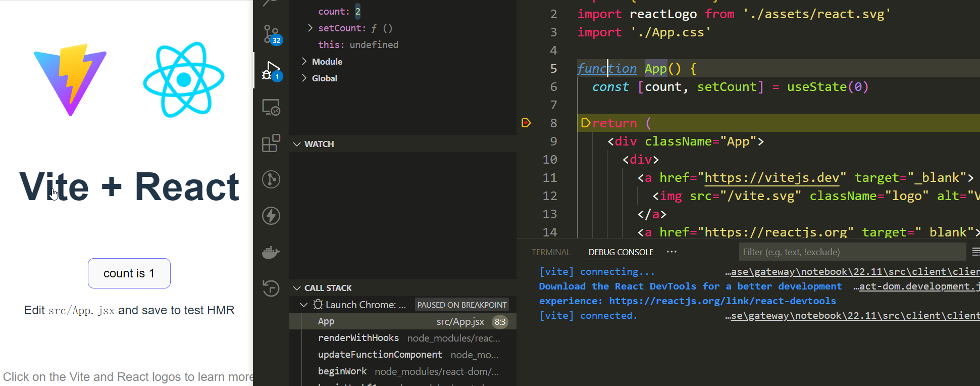Expand the setCount variable

click(310, 28)
